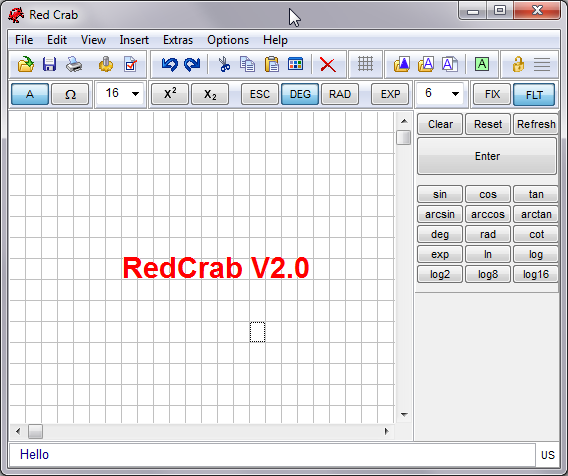Image resolution: width=568 pixels, height=476 pixels.
Task: Paste from the clipboard icon
Action: 272,64
